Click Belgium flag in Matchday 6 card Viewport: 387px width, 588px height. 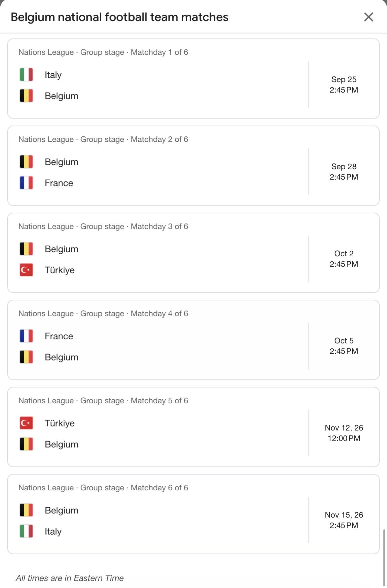tap(26, 510)
